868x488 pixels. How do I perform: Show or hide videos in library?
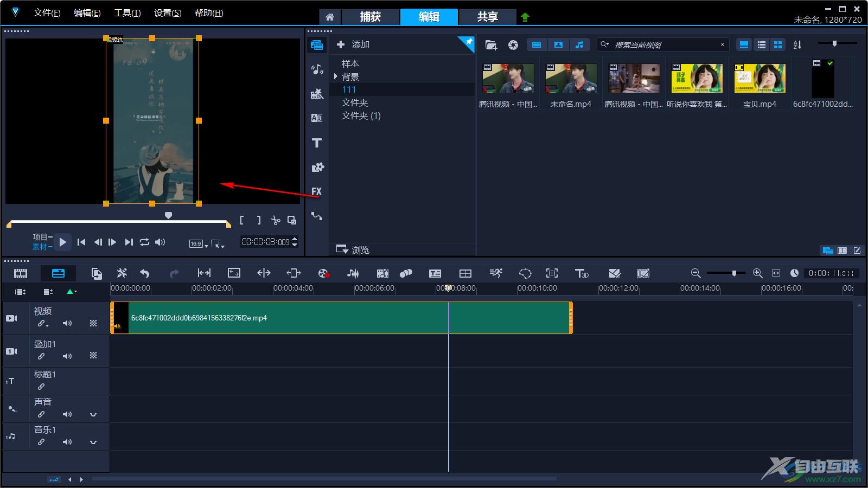[x=537, y=45]
